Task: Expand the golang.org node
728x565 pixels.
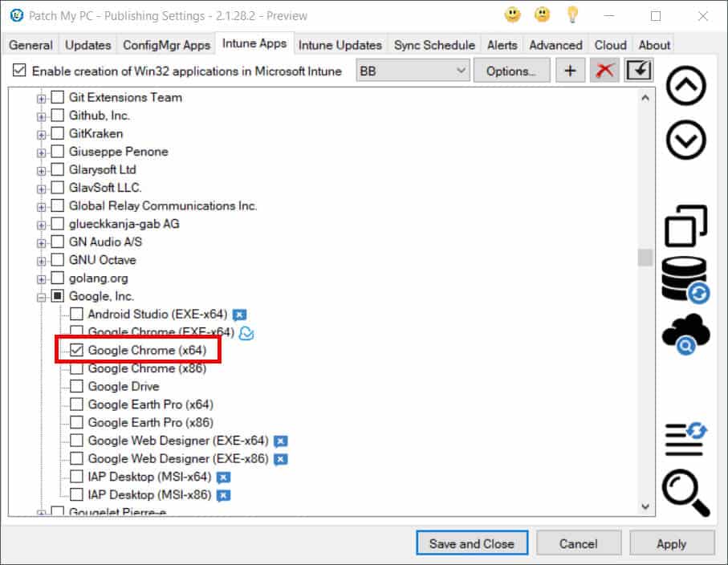Action: 41,279
